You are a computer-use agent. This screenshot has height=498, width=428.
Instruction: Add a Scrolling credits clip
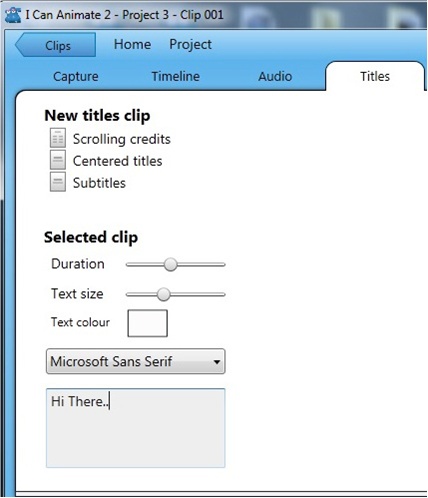pyautogui.click(x=122, y=139)
